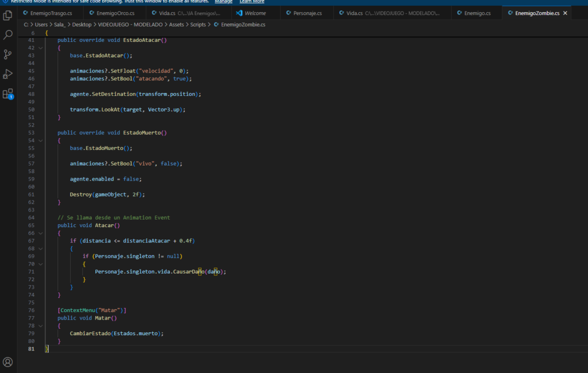Collapse the fold at line 70

[x=41, y=264]
